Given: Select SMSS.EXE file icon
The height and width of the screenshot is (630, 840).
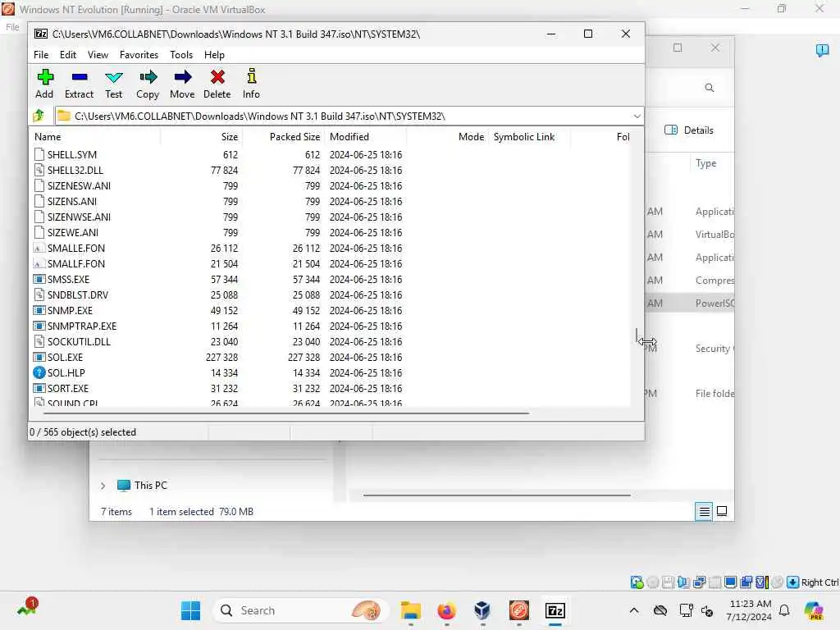Looking at the screenshot, I should pyautogui.click(x=39, y=280).
